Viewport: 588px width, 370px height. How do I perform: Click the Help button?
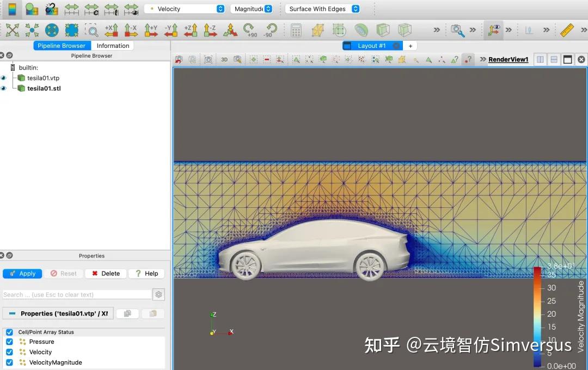[x=147, y=274]
